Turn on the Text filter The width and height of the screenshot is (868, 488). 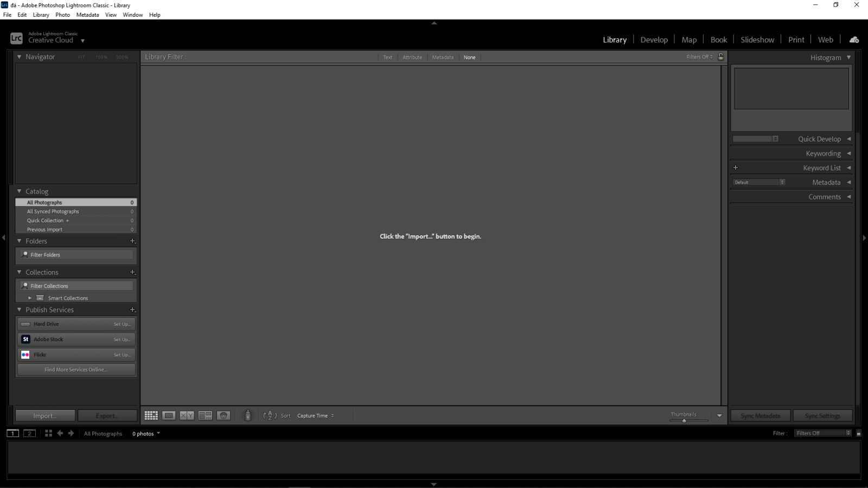(387, 57)
